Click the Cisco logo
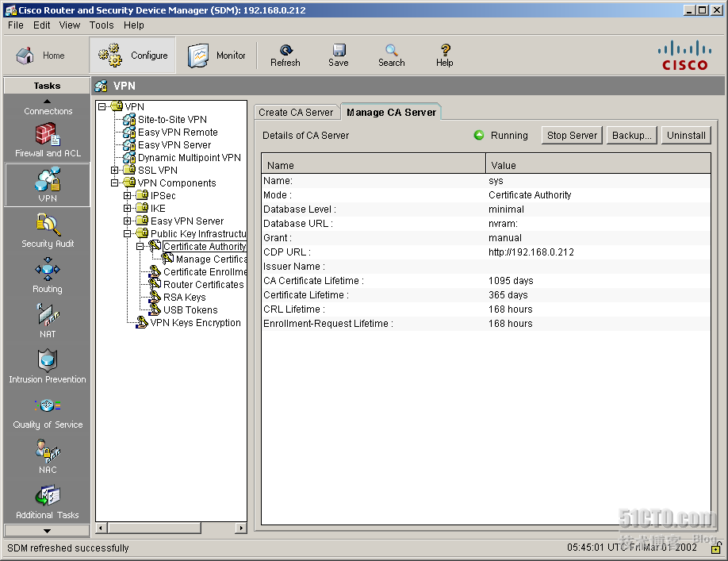Screen dimensions: 728x561 pos(685,56)
